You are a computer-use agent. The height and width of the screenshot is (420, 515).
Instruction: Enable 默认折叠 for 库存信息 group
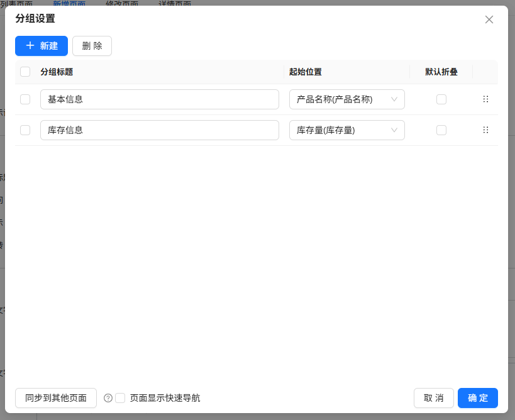441,130
